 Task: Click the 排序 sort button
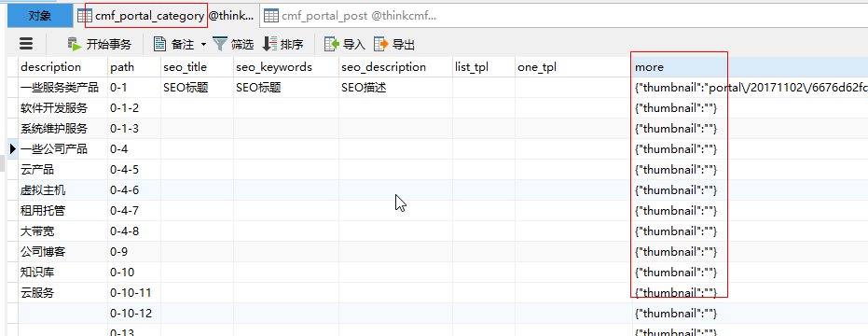point(282,45)
